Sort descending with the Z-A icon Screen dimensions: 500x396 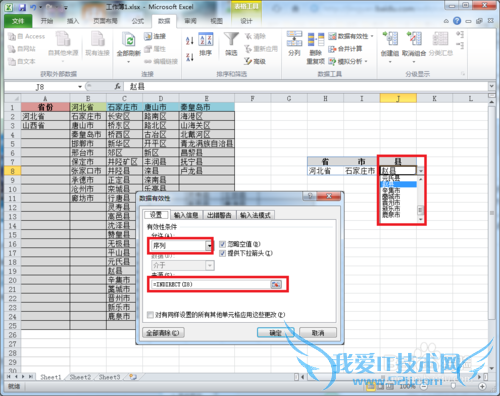tap(189, 57)
